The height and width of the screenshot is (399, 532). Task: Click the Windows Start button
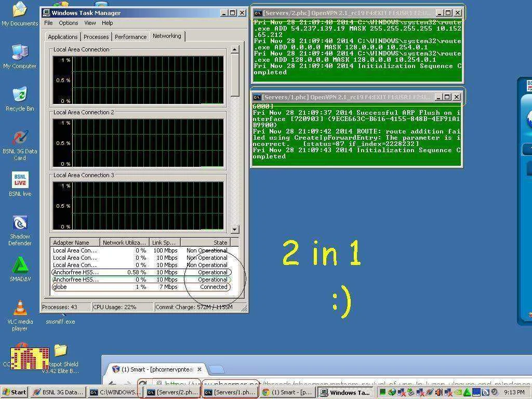14,392
